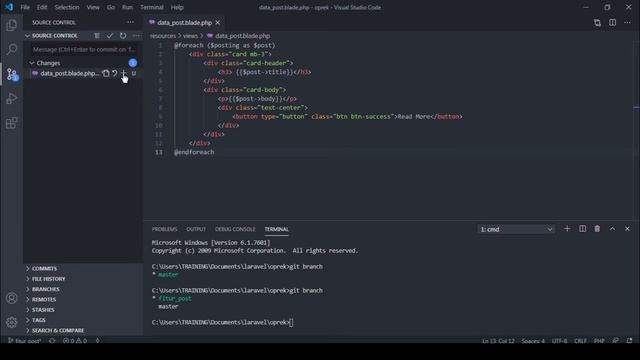This screenshot has height=360, width=640.
Task: Toggle view as tree in Source Control
Action: click(97, 36)
